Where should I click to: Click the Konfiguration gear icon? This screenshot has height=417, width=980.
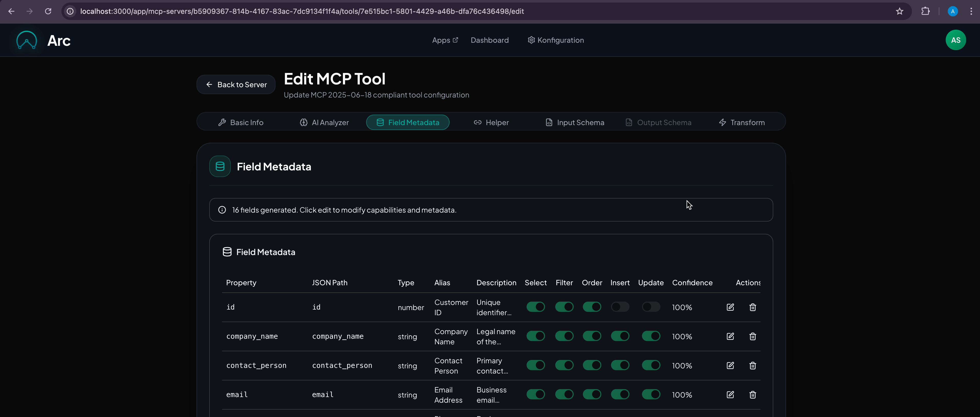coord(531,40)
